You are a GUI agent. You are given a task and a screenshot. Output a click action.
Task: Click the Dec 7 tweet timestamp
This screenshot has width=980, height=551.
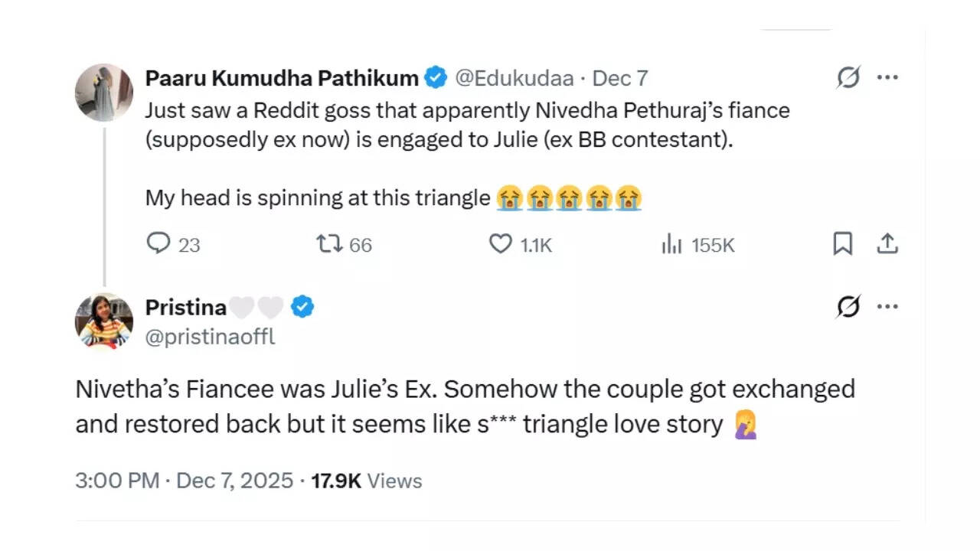[620, 78]
